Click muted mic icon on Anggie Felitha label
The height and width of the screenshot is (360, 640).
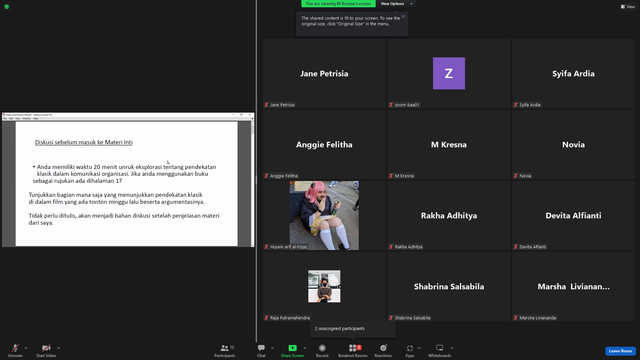point(266,176)
